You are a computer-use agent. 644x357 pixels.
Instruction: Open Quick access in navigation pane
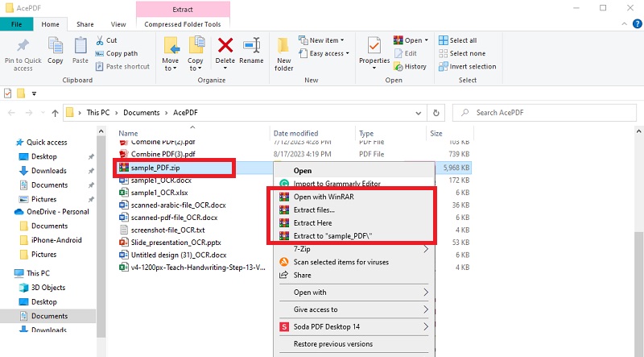tap(47, 143)
